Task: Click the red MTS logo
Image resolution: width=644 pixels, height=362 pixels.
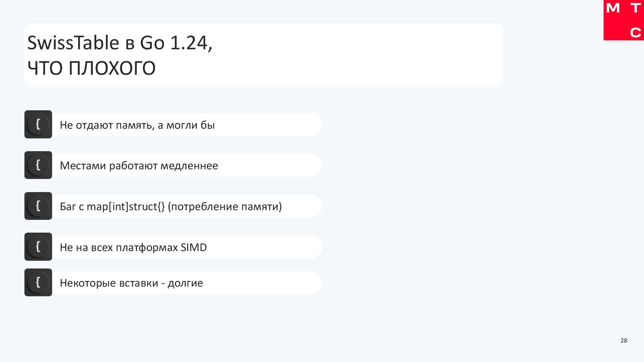Action: (624, 20)
